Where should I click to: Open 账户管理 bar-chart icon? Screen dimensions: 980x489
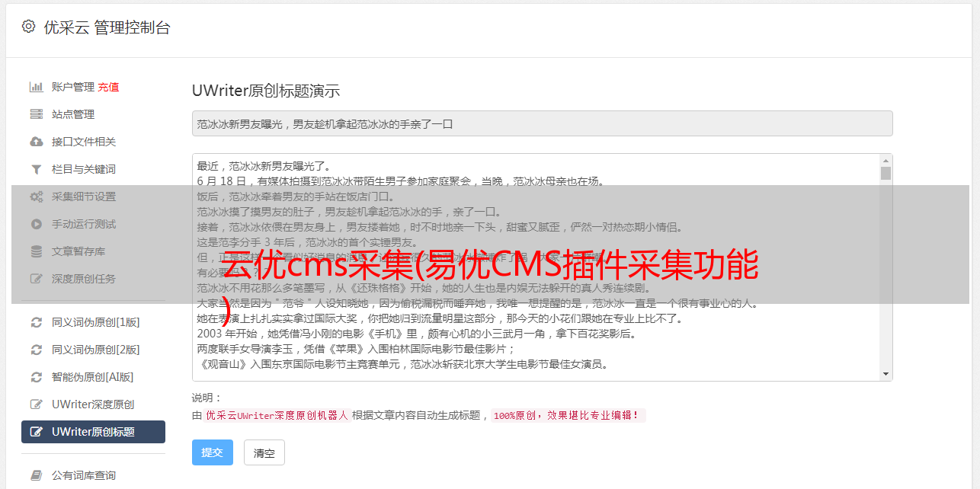(36, 87)
